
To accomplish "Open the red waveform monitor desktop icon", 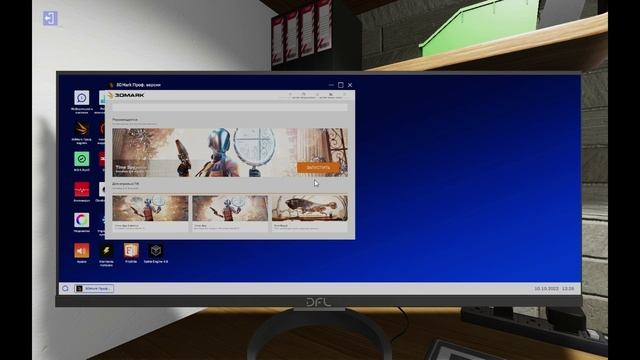I will click(x=82, y=190).
